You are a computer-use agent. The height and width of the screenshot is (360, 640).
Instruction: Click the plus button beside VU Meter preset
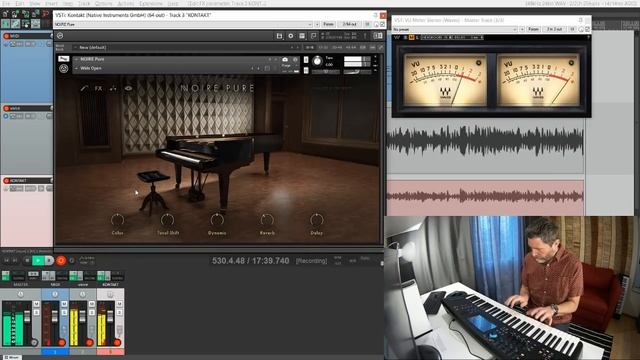click(x=522, y=29)
